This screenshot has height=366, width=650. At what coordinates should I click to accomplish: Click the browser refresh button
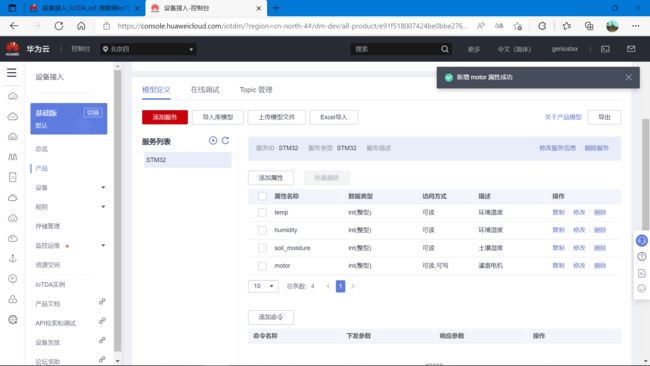coord(59,26)
